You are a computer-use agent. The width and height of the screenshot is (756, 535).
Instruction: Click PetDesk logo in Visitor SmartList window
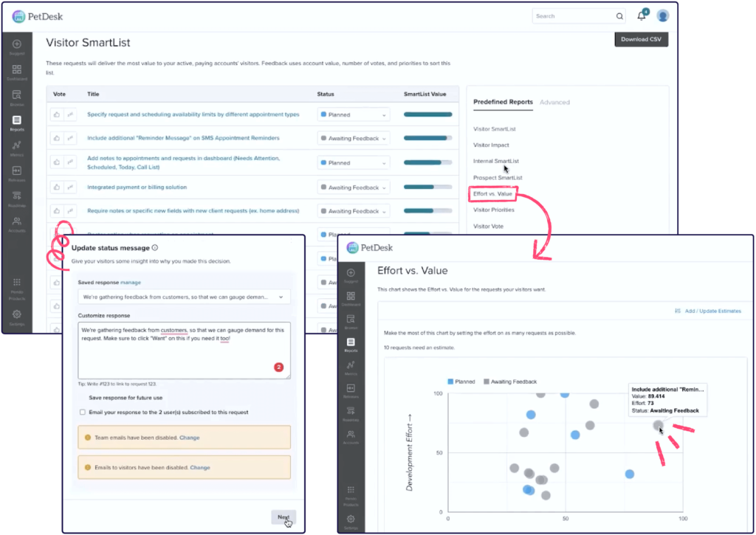point(38,16)
